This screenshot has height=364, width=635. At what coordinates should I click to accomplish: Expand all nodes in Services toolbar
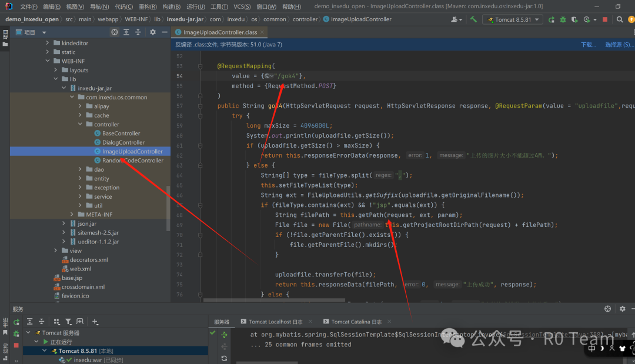tap(29, 322)
